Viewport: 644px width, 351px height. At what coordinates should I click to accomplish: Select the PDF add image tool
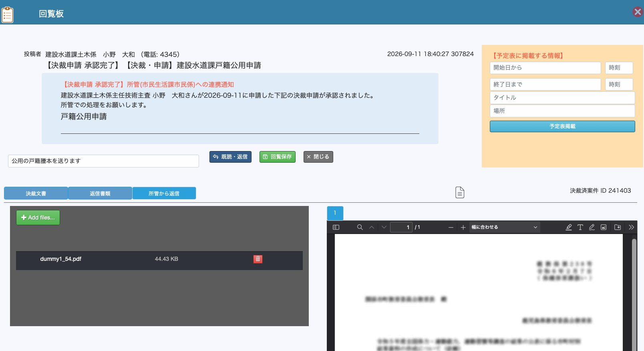tap(604, 227)
